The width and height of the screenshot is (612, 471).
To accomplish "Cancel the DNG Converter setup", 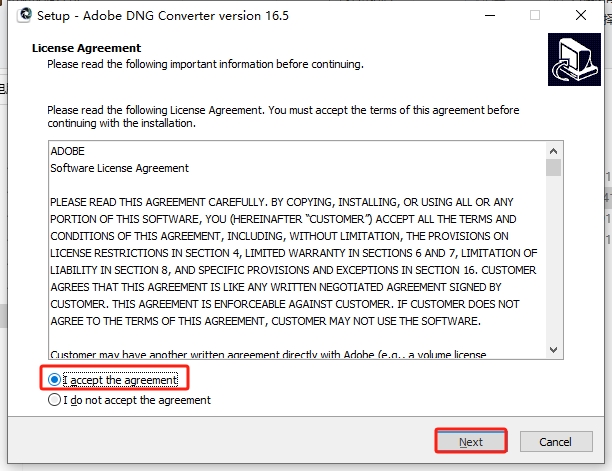I will [x=556, y=441].
